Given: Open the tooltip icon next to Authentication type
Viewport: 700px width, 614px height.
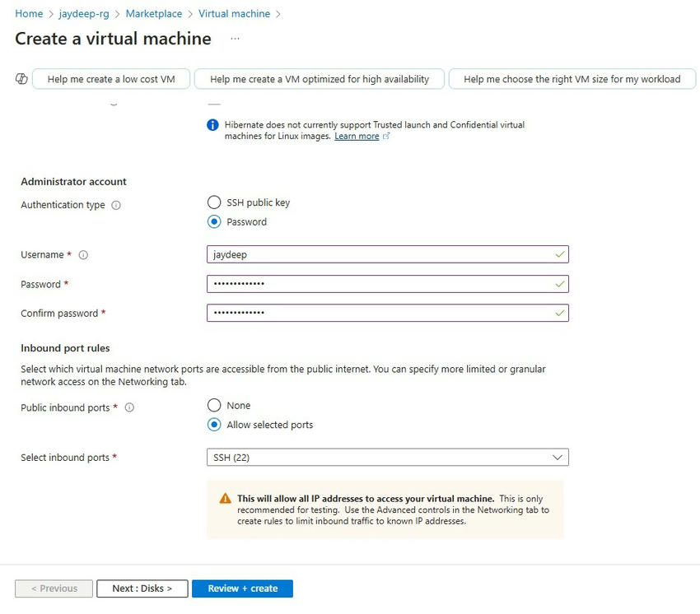Looking at the screenshot, I should (x=116, y=204).
